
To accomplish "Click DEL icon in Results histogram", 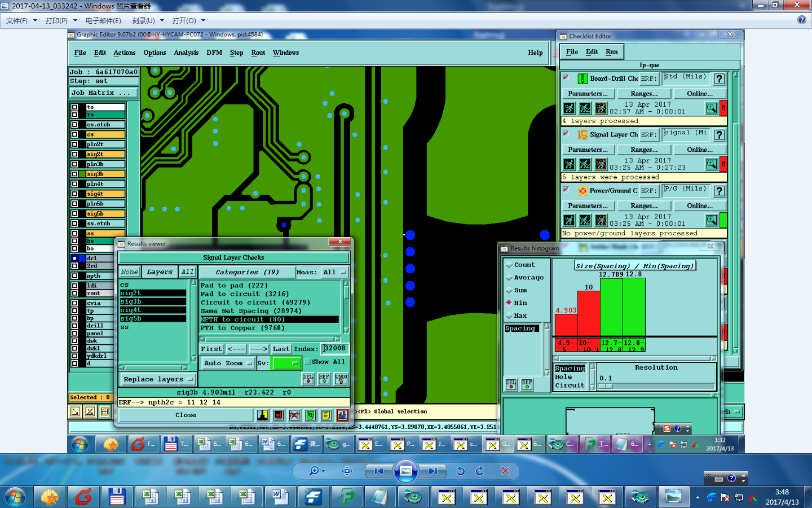I will (x=511, y=384).
